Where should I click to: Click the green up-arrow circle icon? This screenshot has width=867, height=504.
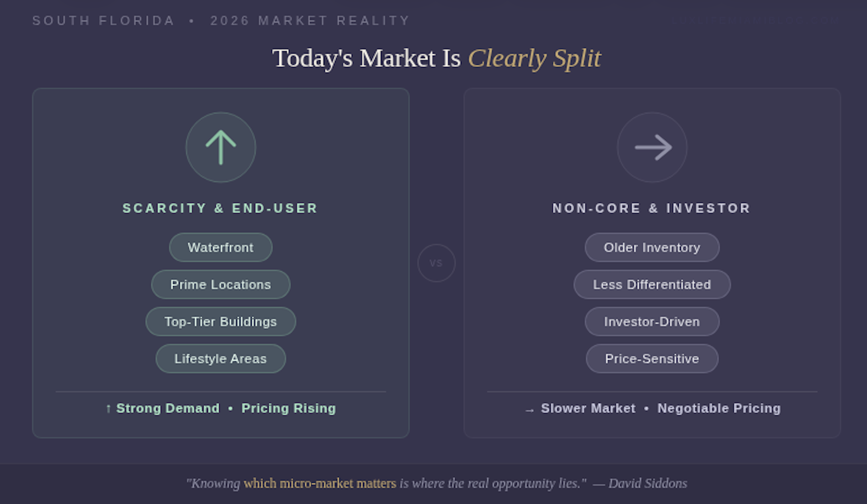(x=221, y=147)
